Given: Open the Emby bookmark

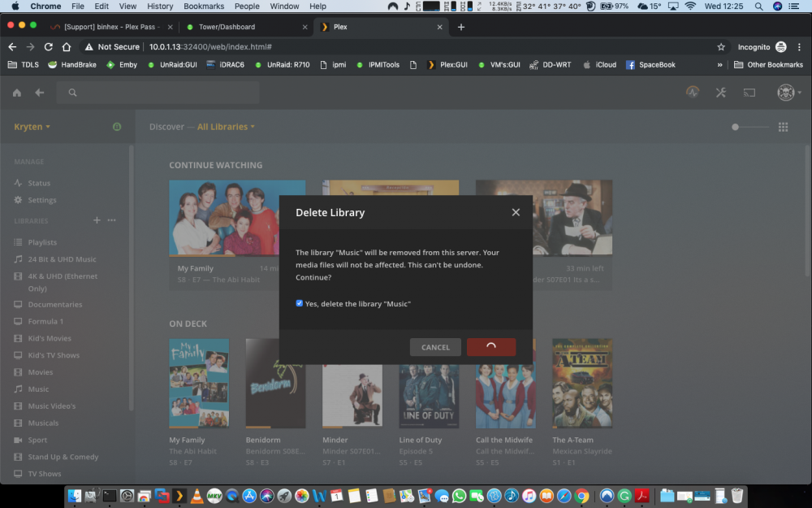Looking at the screenshot, I should pyautogui.click(x=122, y=65).
